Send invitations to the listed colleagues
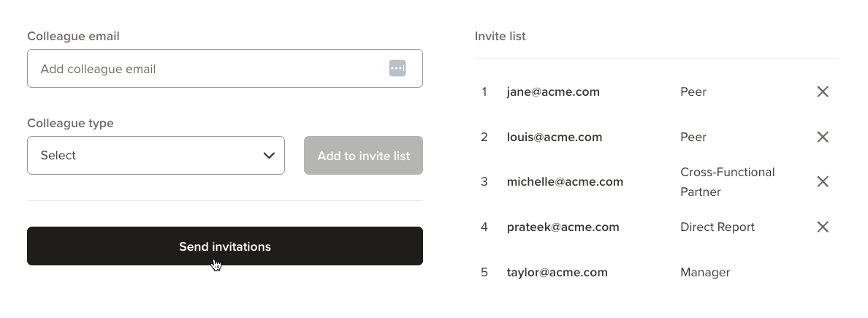 click(225, 246)
